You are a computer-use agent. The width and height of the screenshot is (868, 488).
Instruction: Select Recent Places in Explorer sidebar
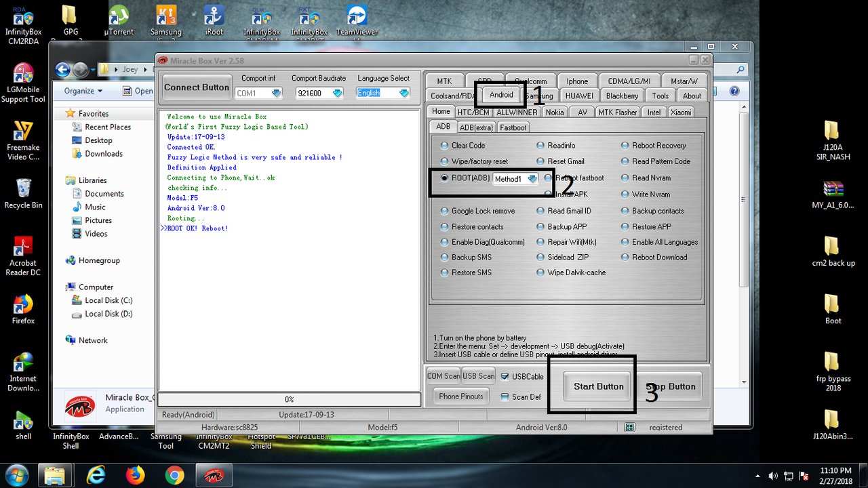pos(108,127)
